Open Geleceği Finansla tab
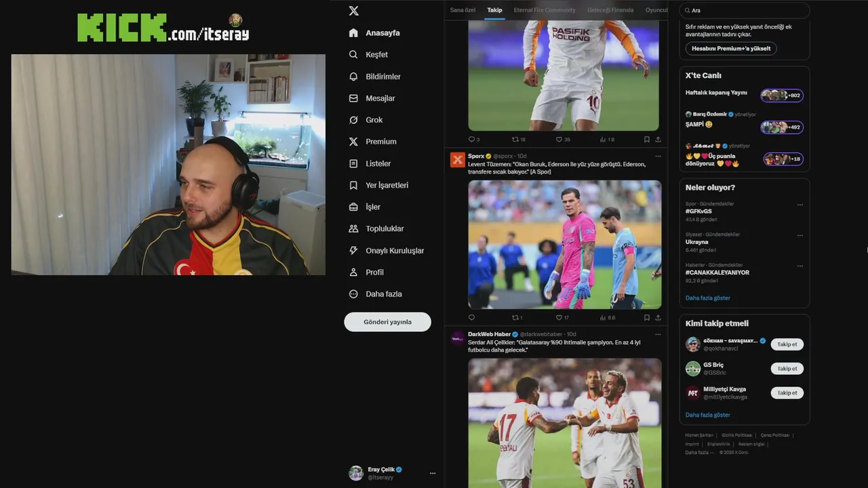Image resolution: width=868 pixels, height=488 pixels. tap(610, 10)
